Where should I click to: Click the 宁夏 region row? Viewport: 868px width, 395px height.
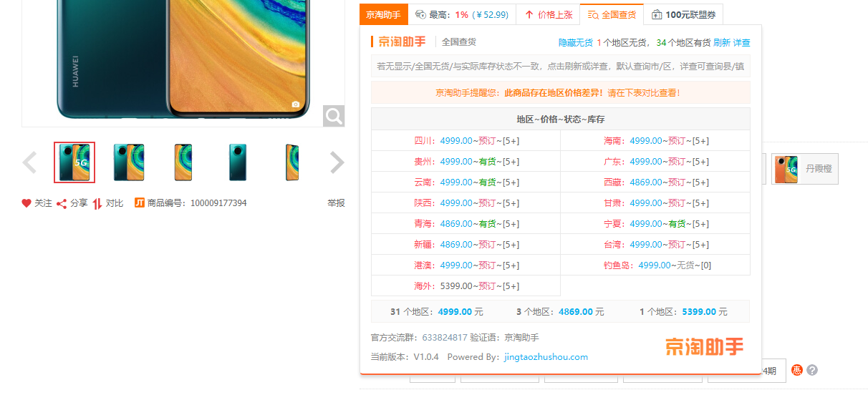pos(655,224)
